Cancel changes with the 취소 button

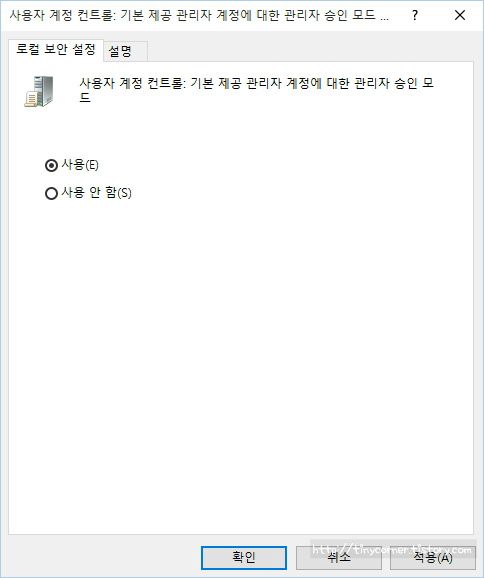coord(338,557)
